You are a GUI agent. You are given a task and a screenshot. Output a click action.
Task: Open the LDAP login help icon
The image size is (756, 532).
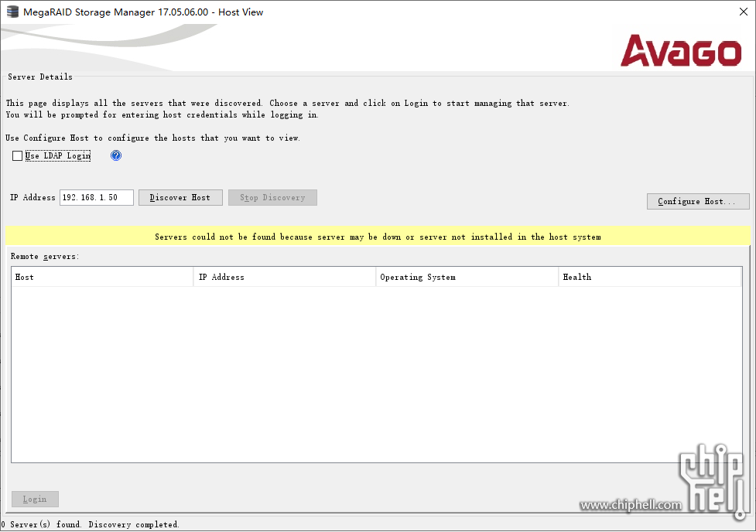pos(116,155)
